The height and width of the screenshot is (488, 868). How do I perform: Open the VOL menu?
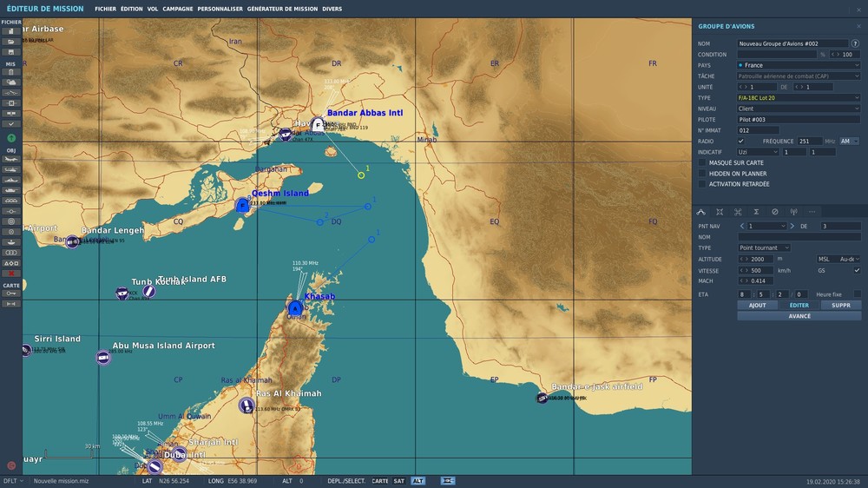(x=153, y=9)
